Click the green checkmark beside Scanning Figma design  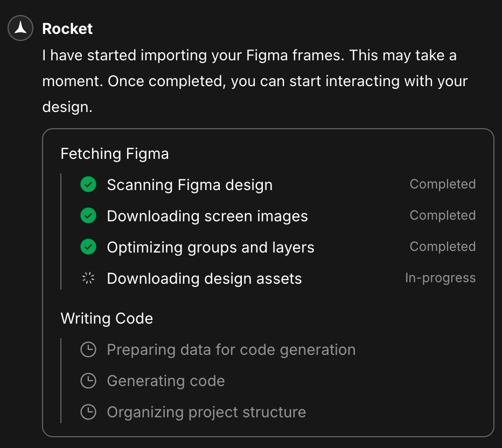tap(88, 184)
